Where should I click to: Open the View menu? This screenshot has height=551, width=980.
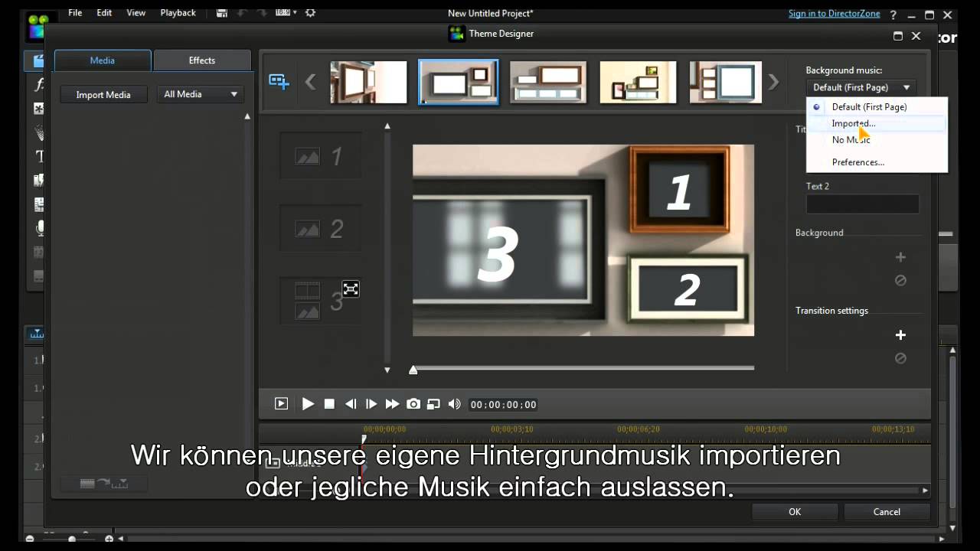pos(136,13)
